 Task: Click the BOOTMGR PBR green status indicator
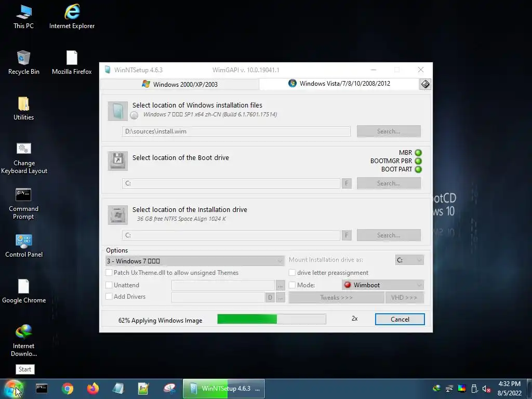418,161
